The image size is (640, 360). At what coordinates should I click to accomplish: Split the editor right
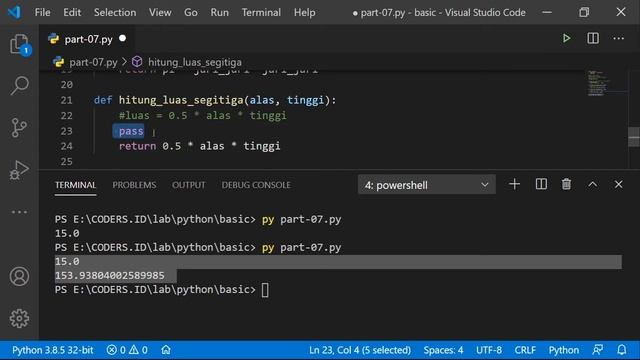(x=593, y=38)
